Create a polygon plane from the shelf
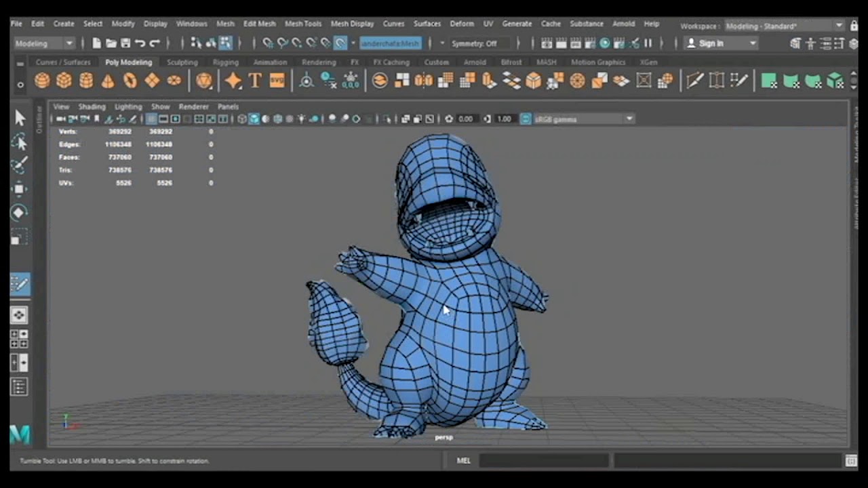868x488 pixels. coord(152,81)
